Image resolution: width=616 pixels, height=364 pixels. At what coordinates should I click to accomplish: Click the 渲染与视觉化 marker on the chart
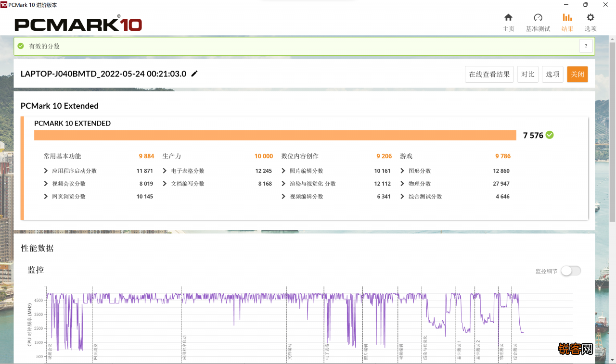pos(425,348)
